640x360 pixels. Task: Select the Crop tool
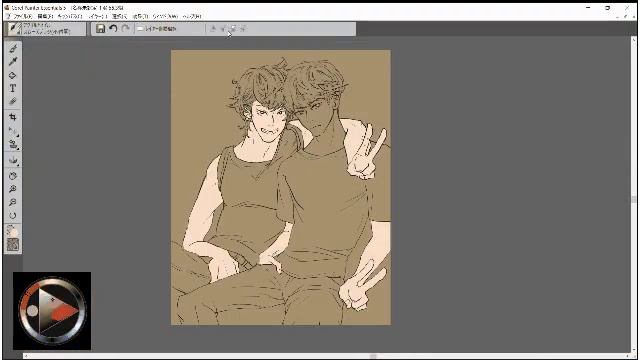(x=13, y=118)
